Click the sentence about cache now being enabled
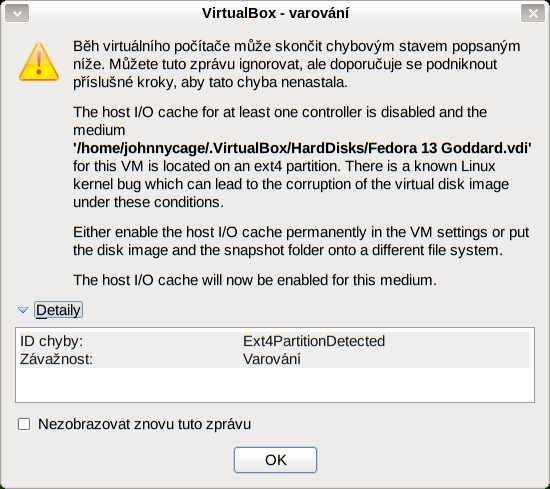Image resolution: width=550 pixels, height=489 pixels. tap(255, 280)
